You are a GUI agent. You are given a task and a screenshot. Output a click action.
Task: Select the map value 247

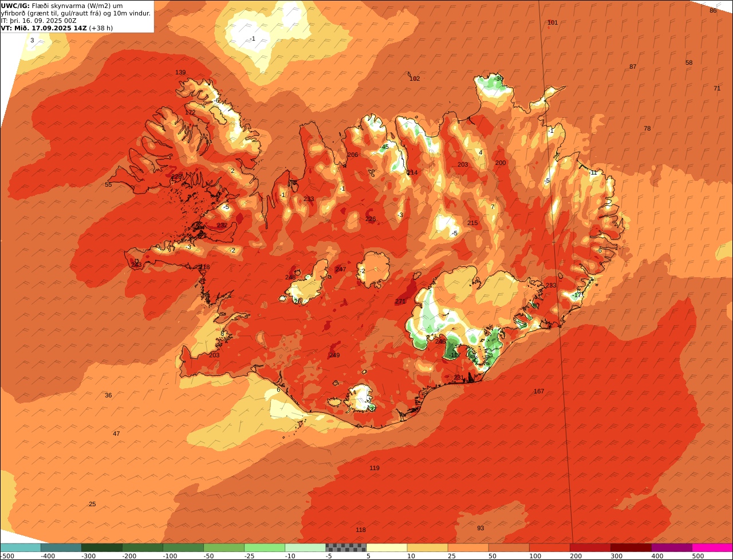coord(341,270)
